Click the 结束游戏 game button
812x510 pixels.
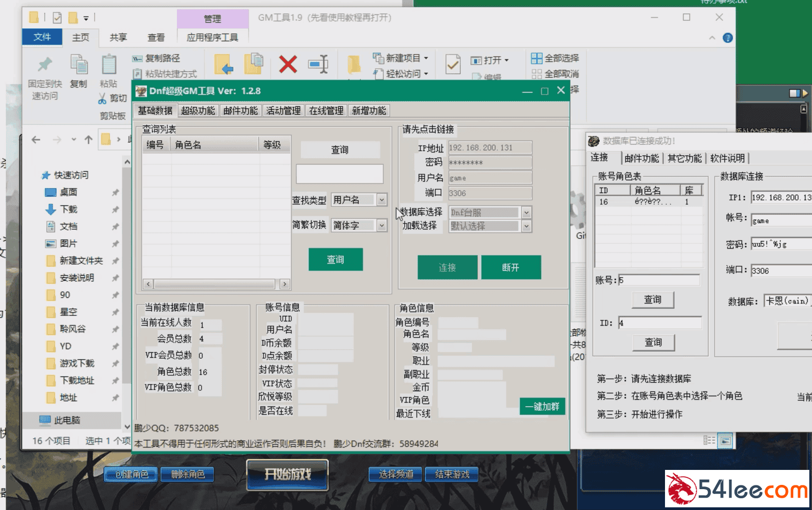coord(452,474)
